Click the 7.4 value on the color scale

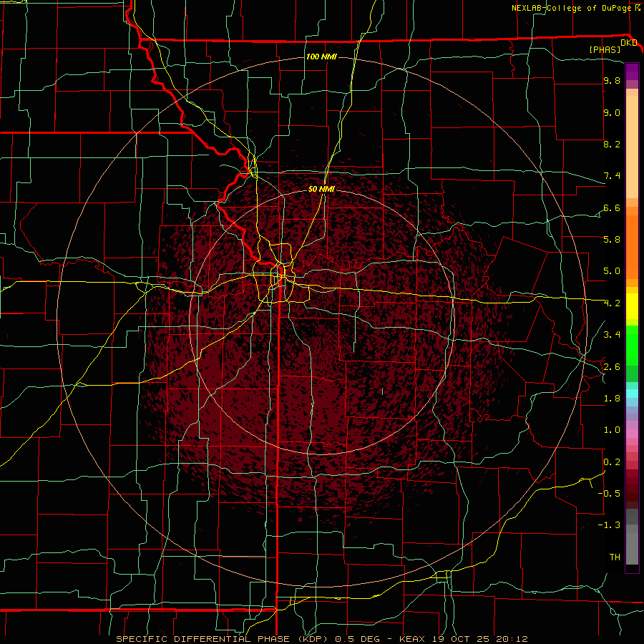point(612,176)
